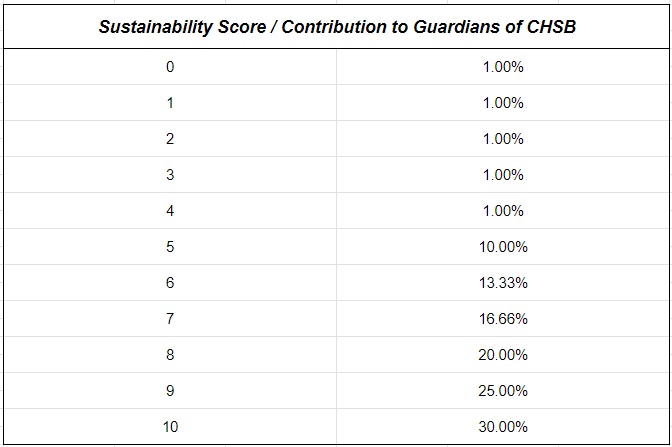672x447 pixels.
Task: Select the 10.00% contribution cell
Action: pyautogui.click(x=504, y=247)
